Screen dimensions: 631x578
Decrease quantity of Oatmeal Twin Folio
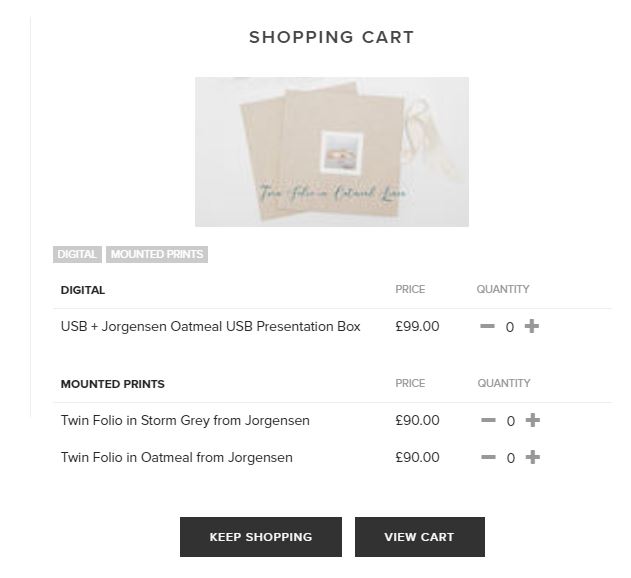(488, 458)
